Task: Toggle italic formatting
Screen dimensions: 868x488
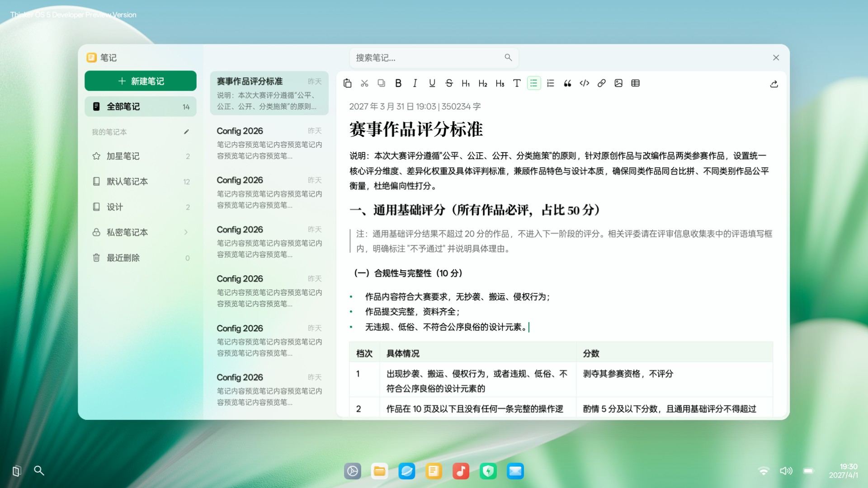Action: (415, 83)
